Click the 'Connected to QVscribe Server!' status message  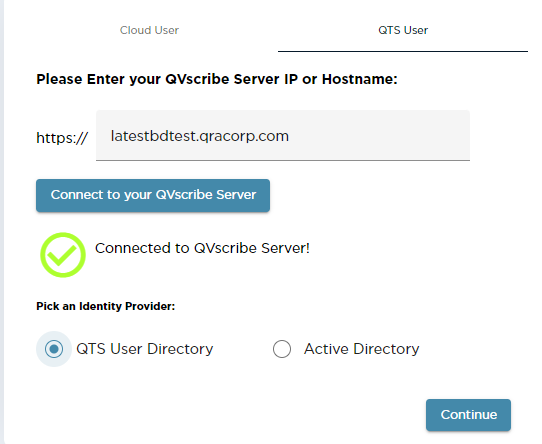tap(202, 248)
